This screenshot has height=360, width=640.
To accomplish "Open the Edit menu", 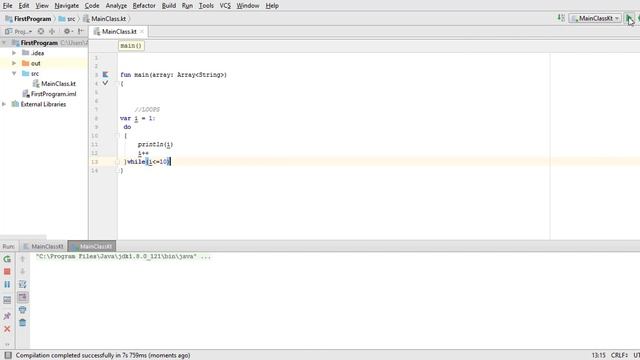I will pos(24,6).
